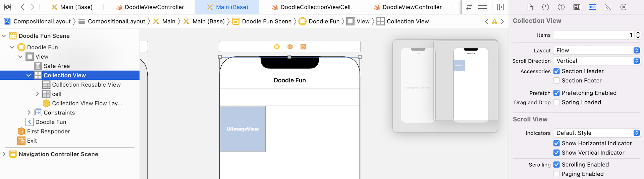The image size is (644, 179).
Task: Open the Layout Flow dropdown
Action: click(596, 51)
